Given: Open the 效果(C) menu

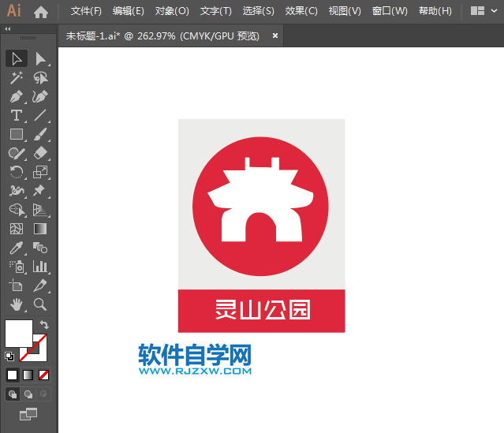Looking at the screenshot, I should pos(301,11).
